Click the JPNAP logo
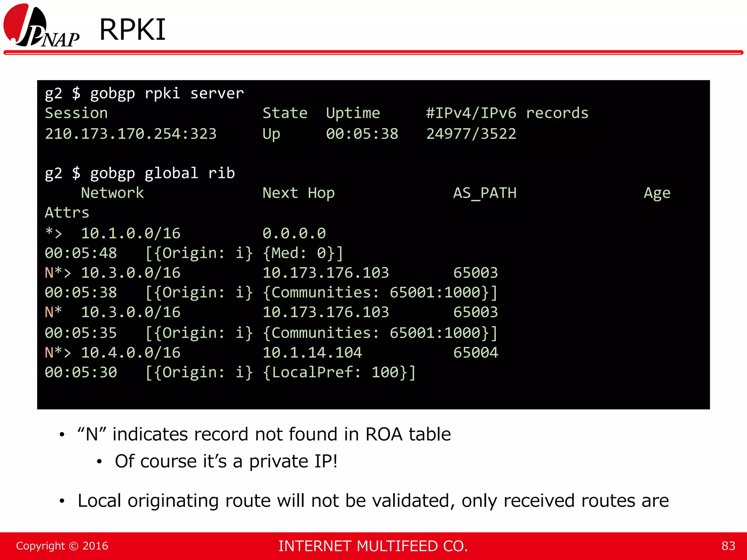This screenshot has height=560, width=747. click(41, 25)
